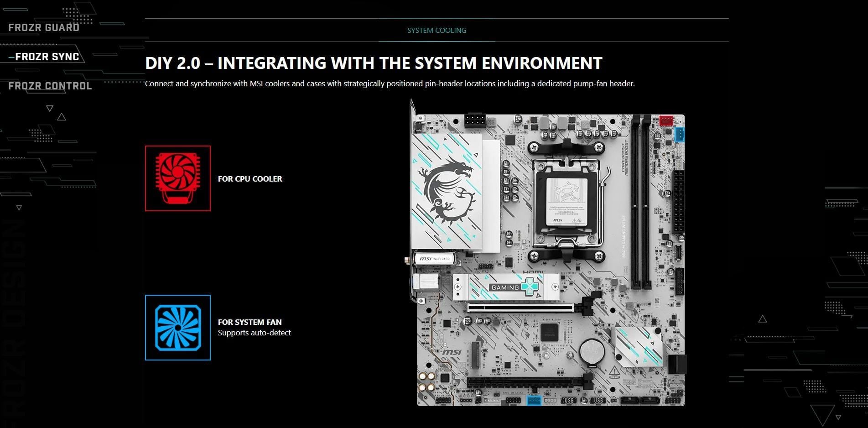Click the FOR CPU COOLER label
868x428 pixels.
250,179
